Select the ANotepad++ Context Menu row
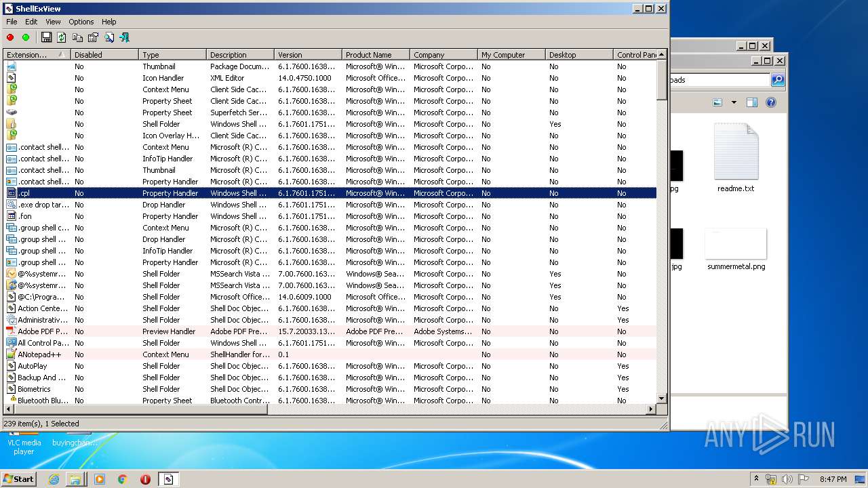Viewport: 868px width, 488px height. tap(330, 354)
